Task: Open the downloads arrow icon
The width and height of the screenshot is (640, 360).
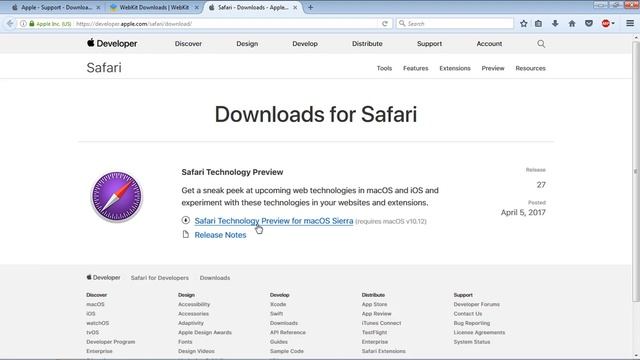Action: (555, 24)
